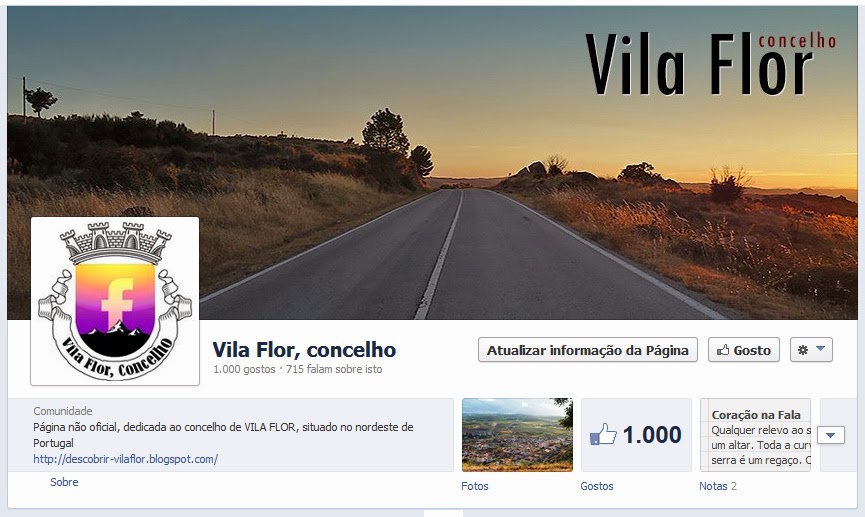
Task: Expand more apps with the down-arrow box
Action: tap(830, 435)
